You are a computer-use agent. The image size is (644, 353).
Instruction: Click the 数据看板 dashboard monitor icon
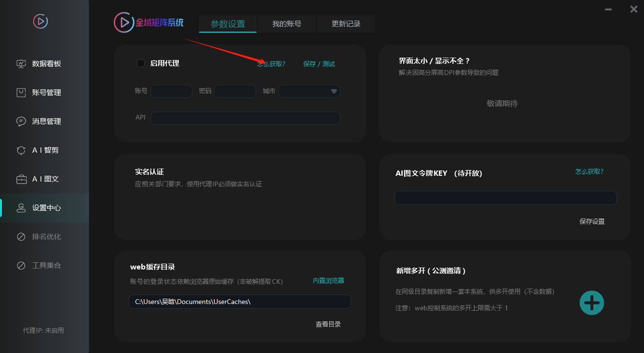(x=21, y=64)
